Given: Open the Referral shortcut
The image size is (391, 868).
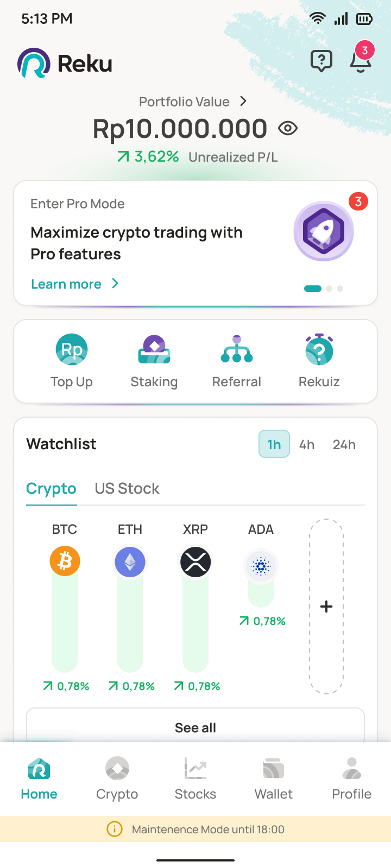Looking at the screenshot, I should click(x=237, y=350).
